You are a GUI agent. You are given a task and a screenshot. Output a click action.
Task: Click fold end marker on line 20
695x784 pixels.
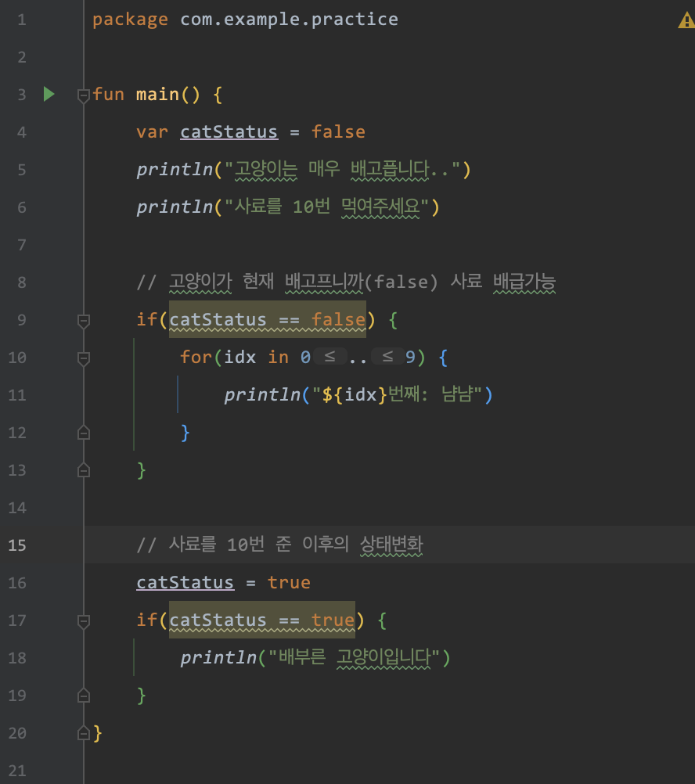[84, 733]
